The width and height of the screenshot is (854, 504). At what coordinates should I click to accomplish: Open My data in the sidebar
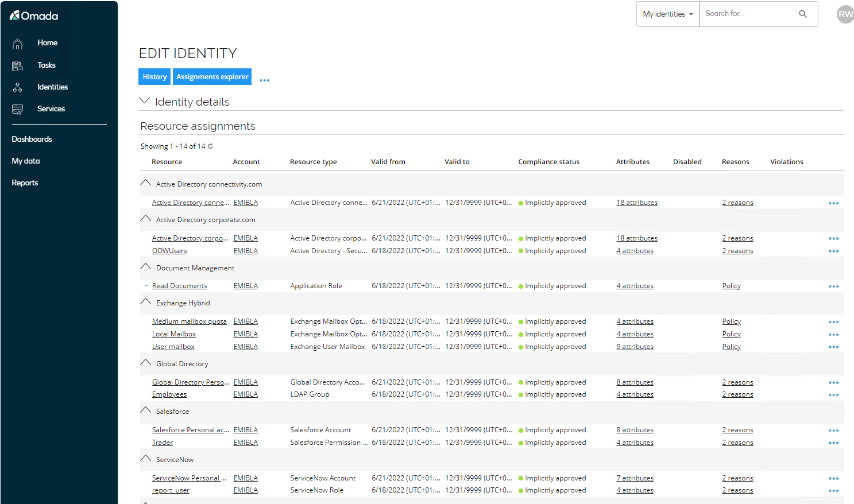click(26, 161)
